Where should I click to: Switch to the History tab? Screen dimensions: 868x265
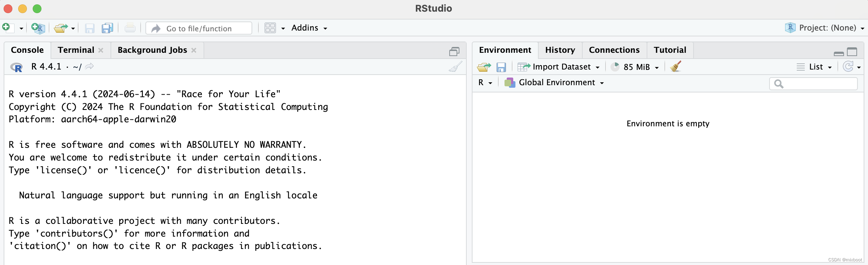click(560, 50)
